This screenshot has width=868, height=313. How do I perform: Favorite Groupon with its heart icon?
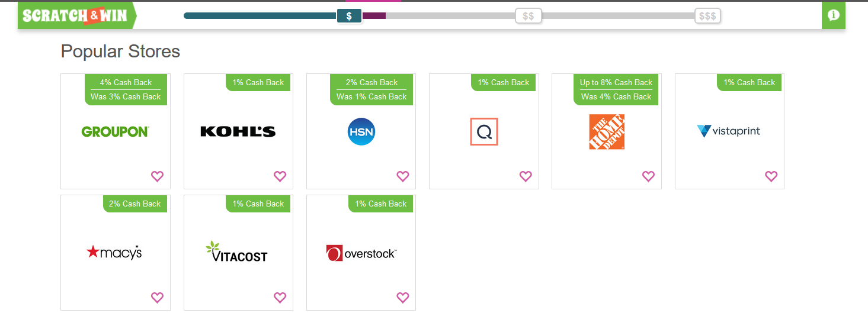pyautogui.click(x=157, y=176)
